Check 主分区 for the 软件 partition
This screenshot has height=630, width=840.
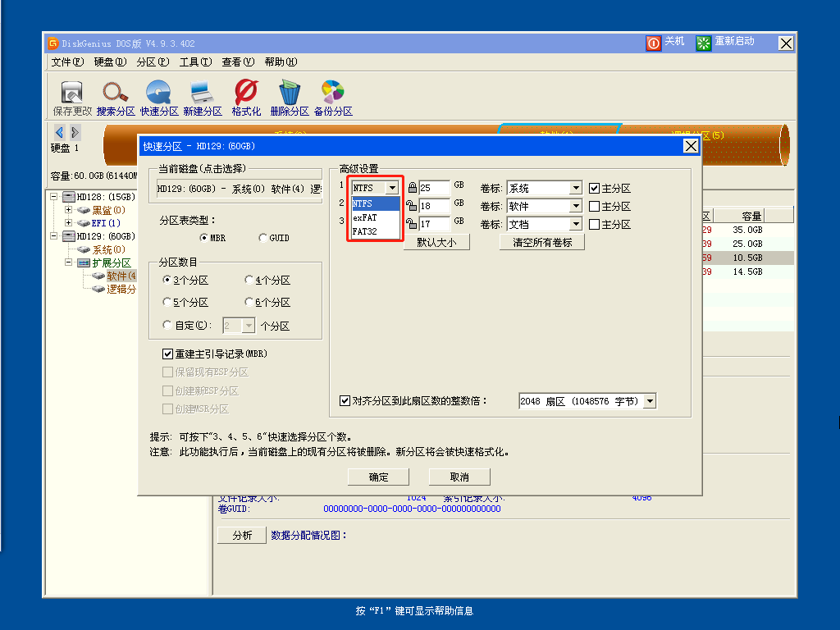coord(594,206)
